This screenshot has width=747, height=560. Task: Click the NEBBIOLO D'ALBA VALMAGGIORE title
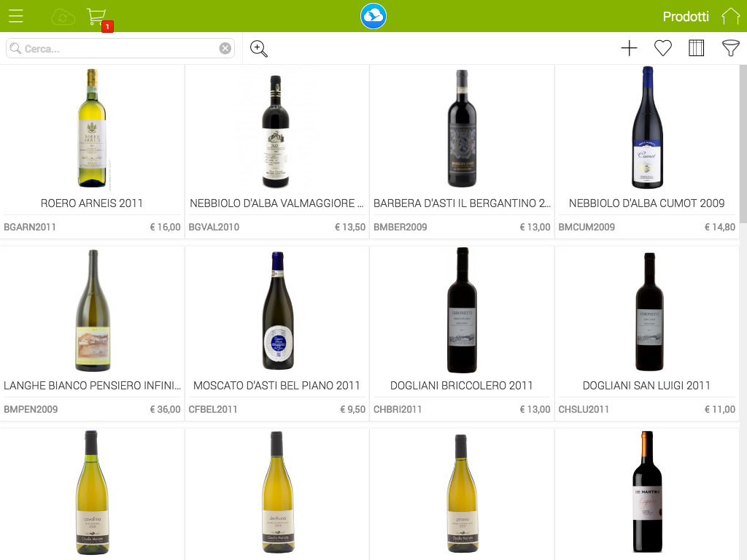[x=276, y=203]
